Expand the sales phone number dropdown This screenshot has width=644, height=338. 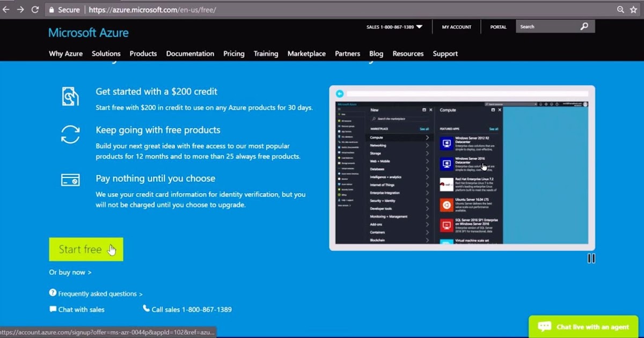(x=420, y=26)
